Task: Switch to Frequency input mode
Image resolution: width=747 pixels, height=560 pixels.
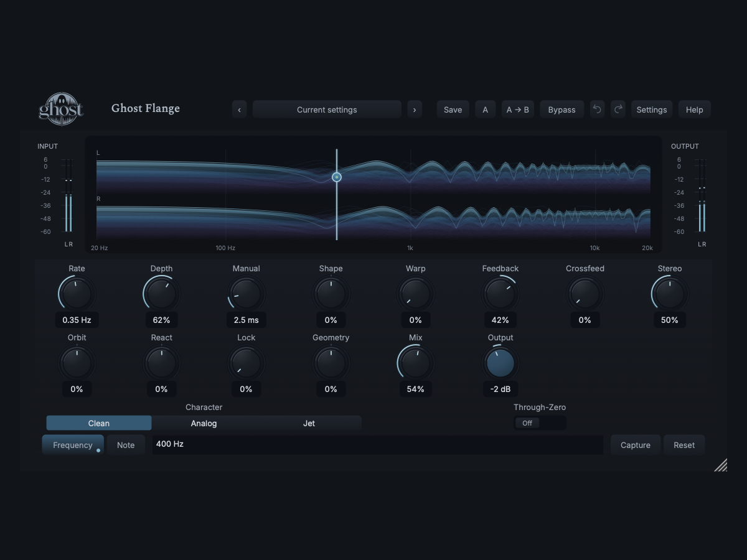Action: point(73,445)
